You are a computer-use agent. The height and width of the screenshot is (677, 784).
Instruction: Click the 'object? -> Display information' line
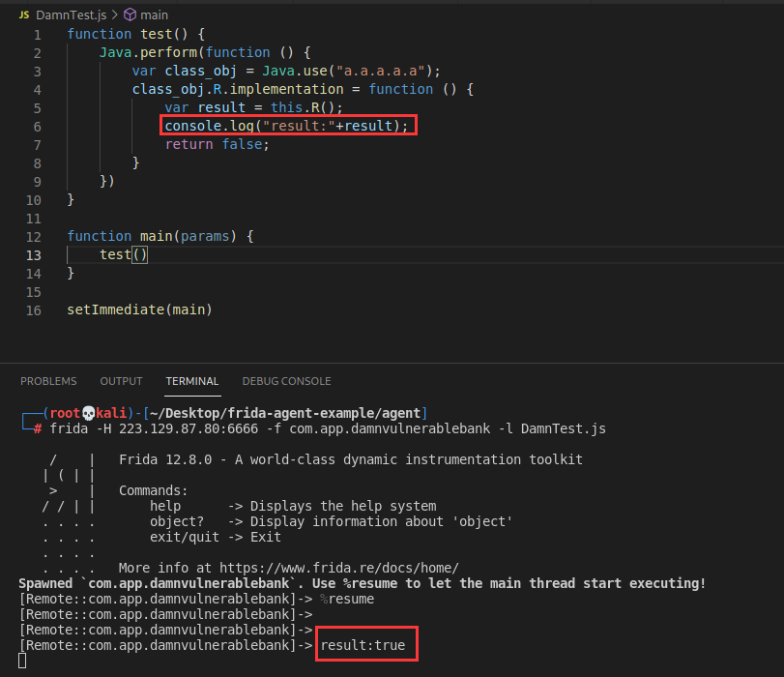pyautogui.click(x=331, y=521)
